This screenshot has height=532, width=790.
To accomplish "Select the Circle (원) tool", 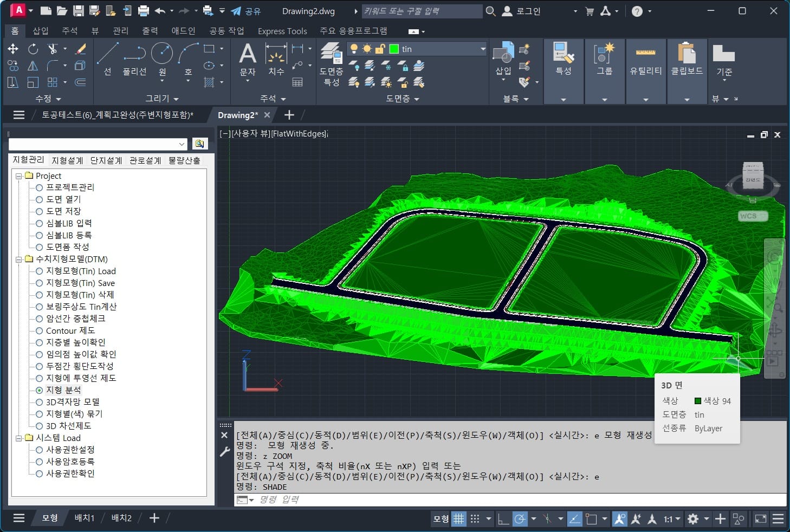I will point(162,60).
